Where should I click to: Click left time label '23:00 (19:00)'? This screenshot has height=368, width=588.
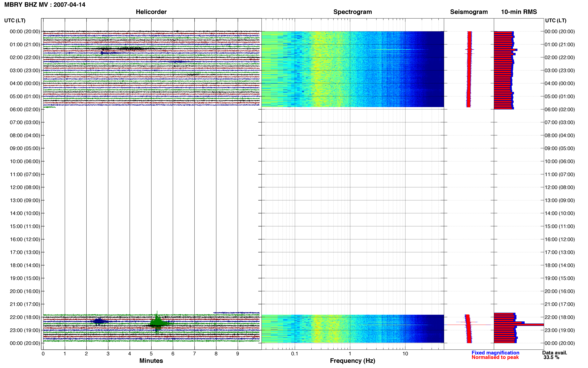point(25,330)
